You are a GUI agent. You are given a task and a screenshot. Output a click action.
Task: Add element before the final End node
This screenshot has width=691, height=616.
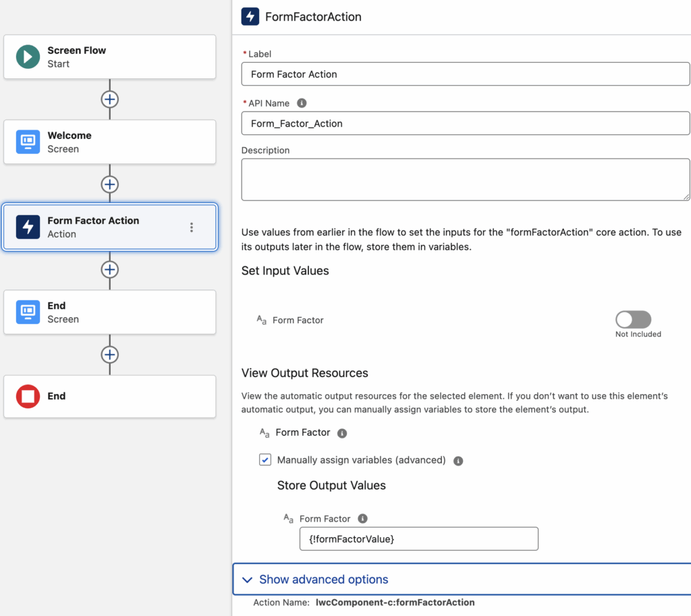pos(109,354)
